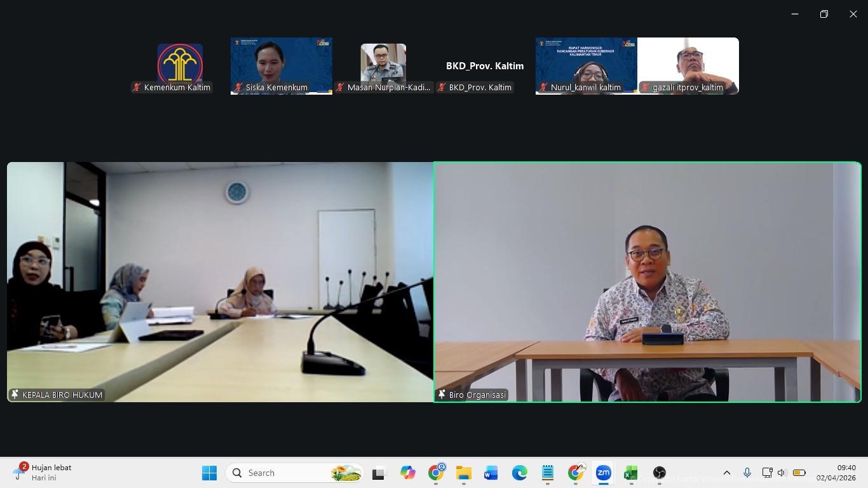The height and width of the screenshot is (488, 868).
Task: Click microphone icon in system tray
Action: (x=747, y=473)
